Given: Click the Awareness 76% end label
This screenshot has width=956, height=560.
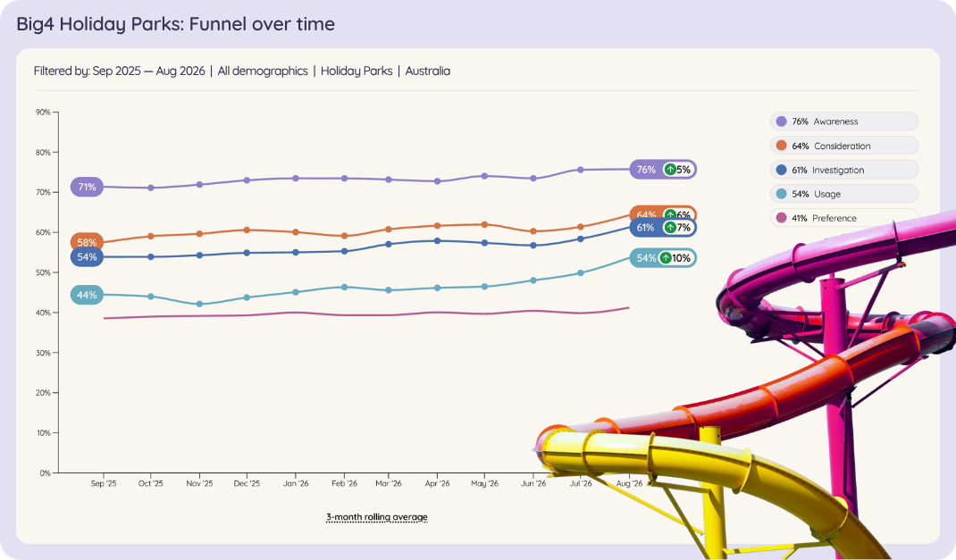Looking at the screenshot, I should [663, 170].
